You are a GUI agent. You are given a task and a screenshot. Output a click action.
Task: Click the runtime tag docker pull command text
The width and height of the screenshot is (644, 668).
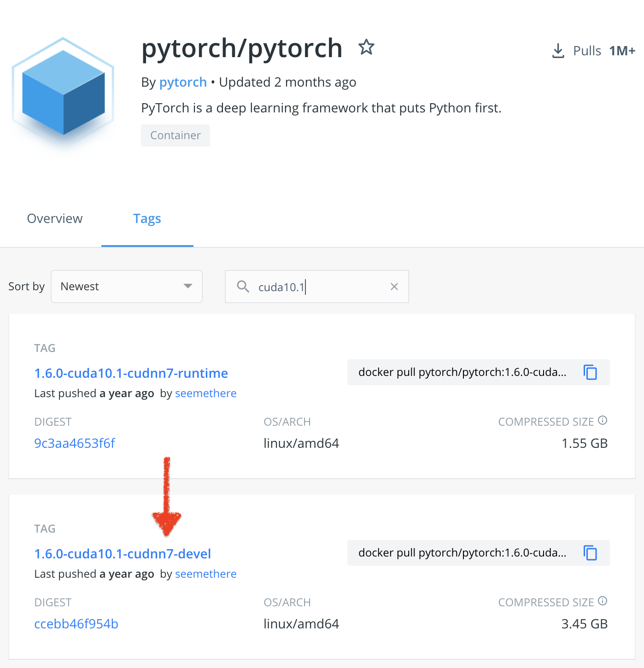click(x=463, y=372)
